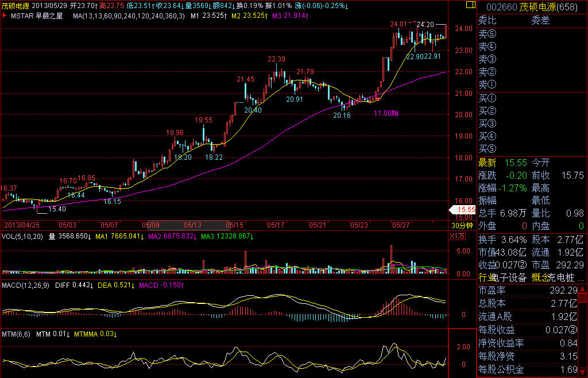Select the 002660 茂硕电源 stock title
This screenshot has height=378, width=588.
pos(531,6)
